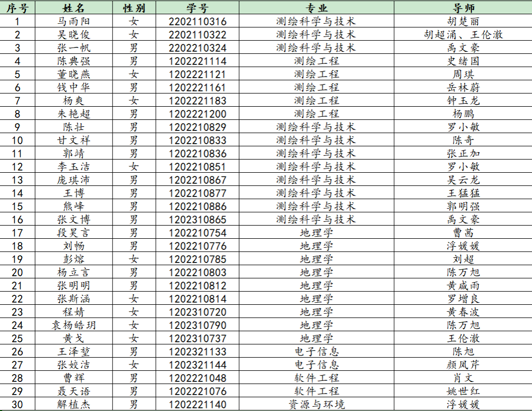Select name cell 陈典强
The height and width of the screenshot is (411, 532).
(x=73, y=61)
